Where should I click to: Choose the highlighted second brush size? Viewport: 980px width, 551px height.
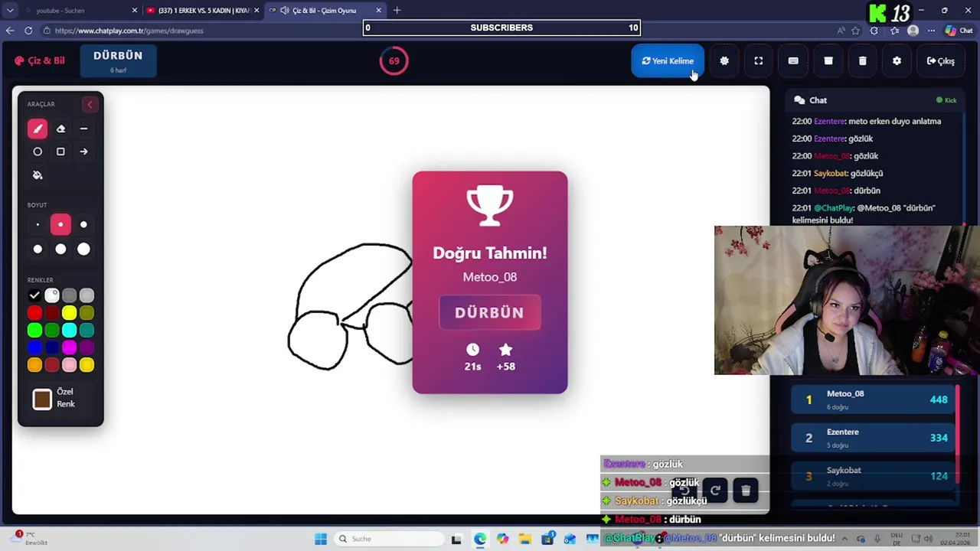pyautogui.click(x=60, y=225)
